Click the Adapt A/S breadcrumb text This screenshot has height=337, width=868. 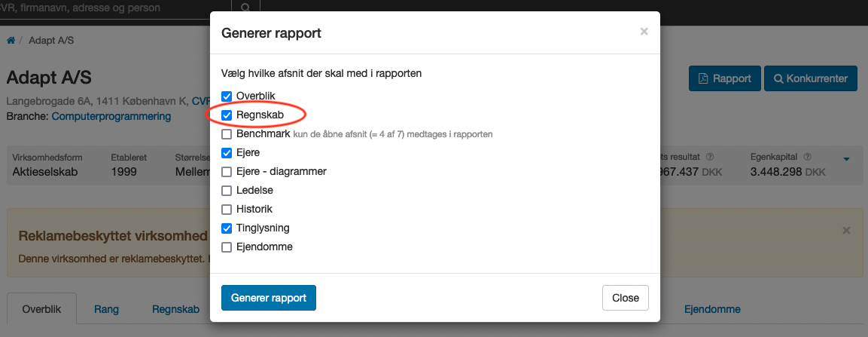tap(51, 41)
